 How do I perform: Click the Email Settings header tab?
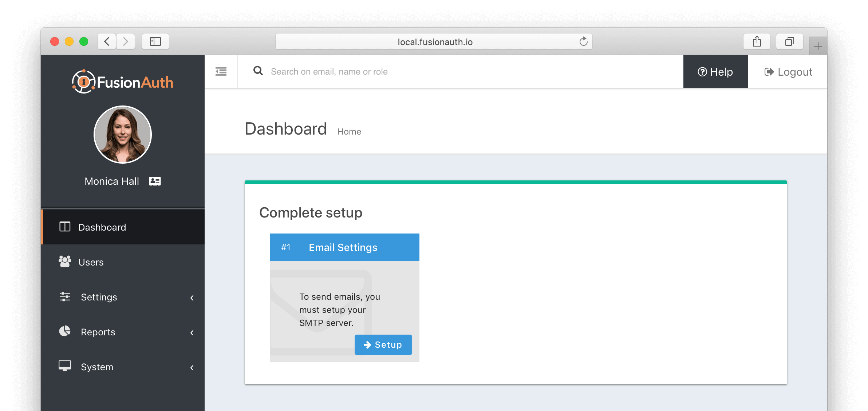344,247
